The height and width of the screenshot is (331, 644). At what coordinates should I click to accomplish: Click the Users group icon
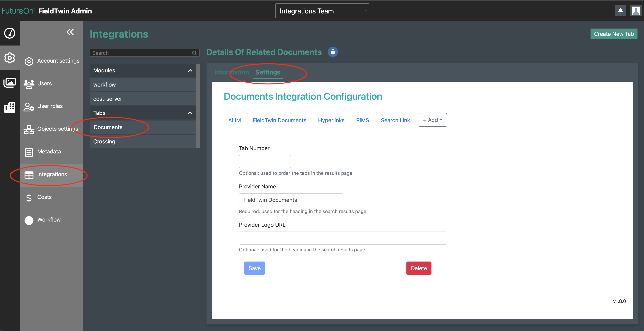pos(29,84)
